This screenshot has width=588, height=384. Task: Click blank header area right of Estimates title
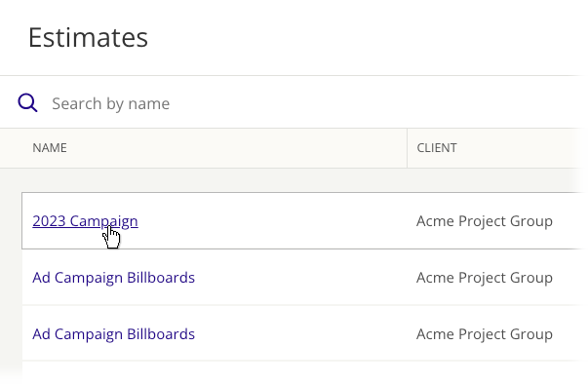pyautogui.click(x=368, y=37)
